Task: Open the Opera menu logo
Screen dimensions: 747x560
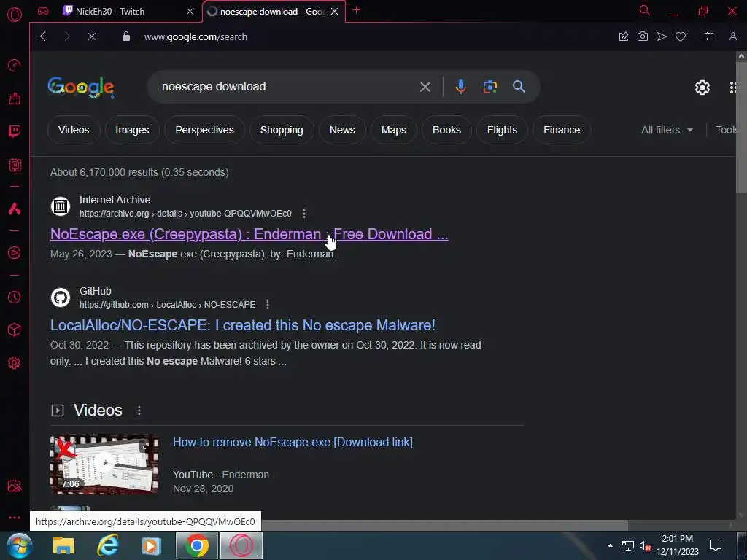Action: 15,15
